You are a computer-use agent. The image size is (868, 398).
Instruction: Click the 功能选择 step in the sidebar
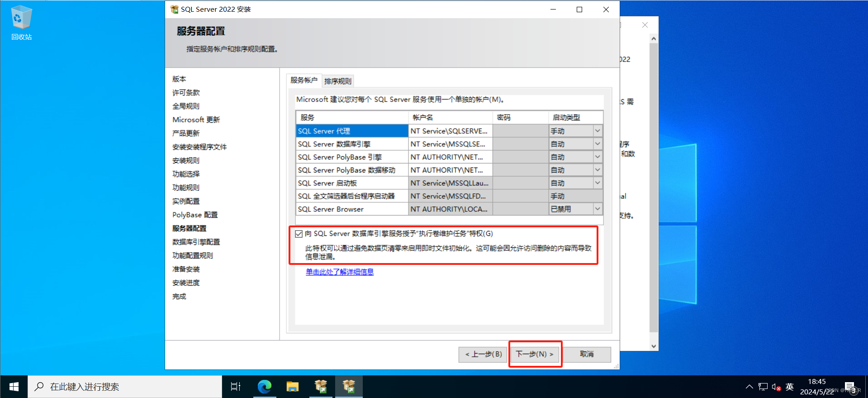pos(186,174)
